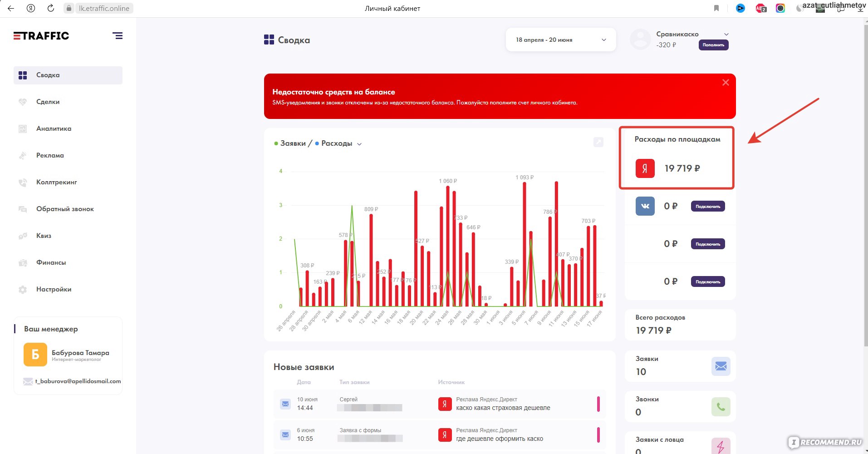The width and height of the screenshot is (868, 454).
Task: Click the round blue browser extension icon
Action: (740, 8)
